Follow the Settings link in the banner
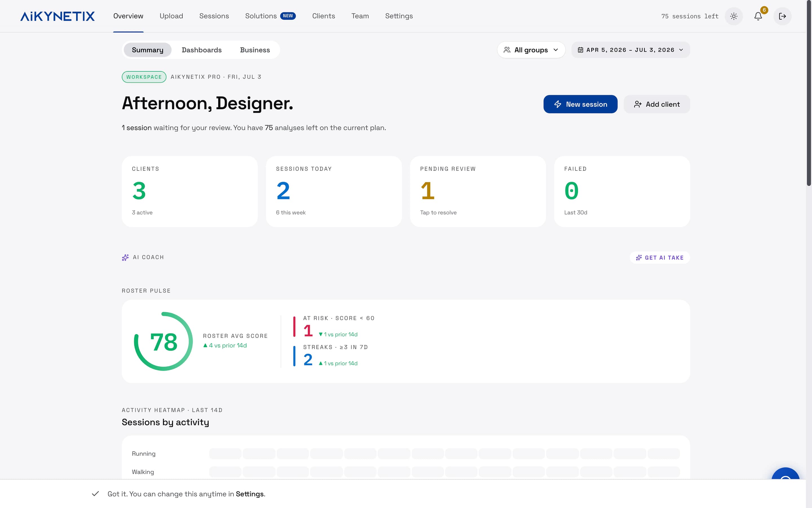 tap(250, 494)
